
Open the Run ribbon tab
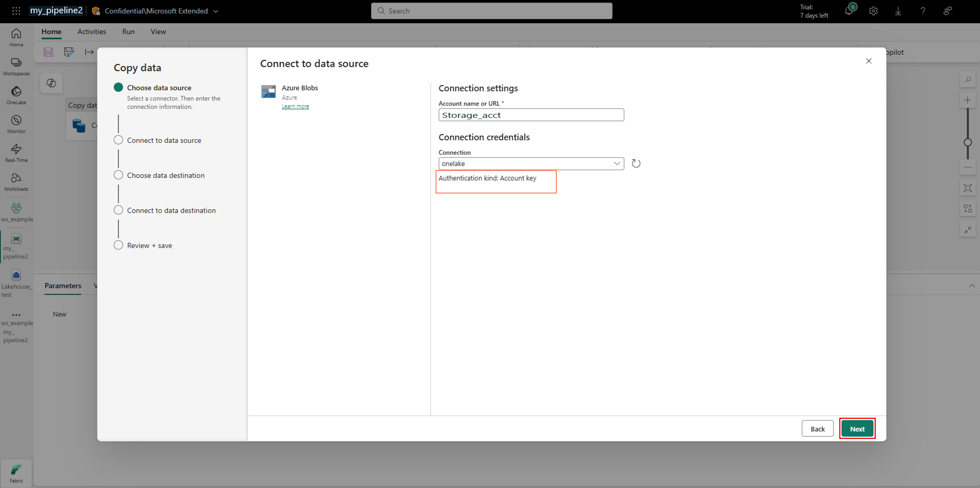[x=128, y=32]
